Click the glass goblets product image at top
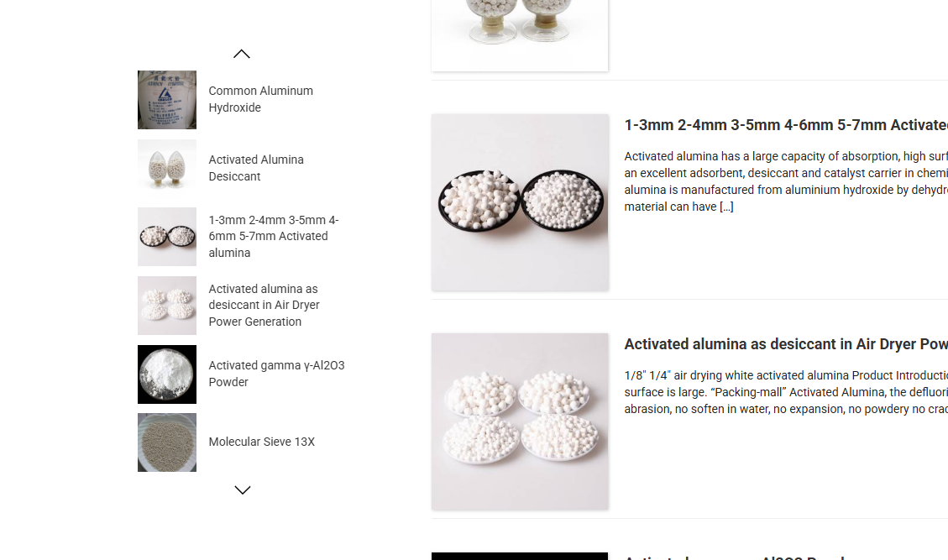 520,35
